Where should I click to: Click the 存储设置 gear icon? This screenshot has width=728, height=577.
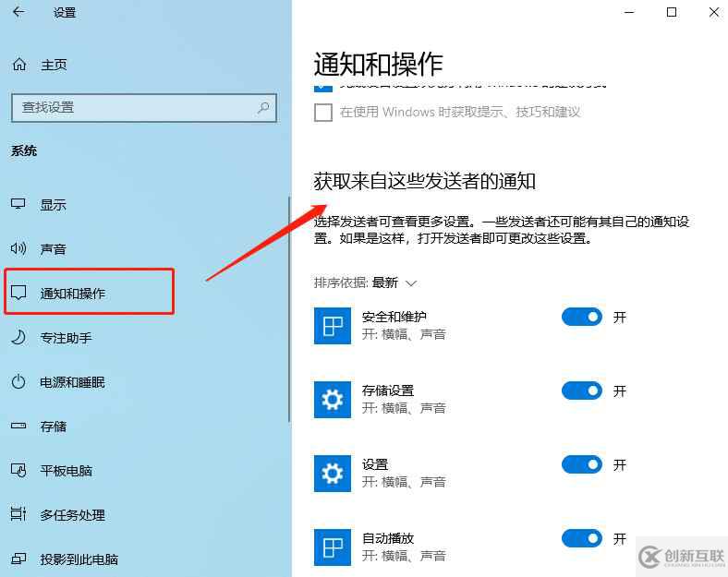[x=333, y=400]
